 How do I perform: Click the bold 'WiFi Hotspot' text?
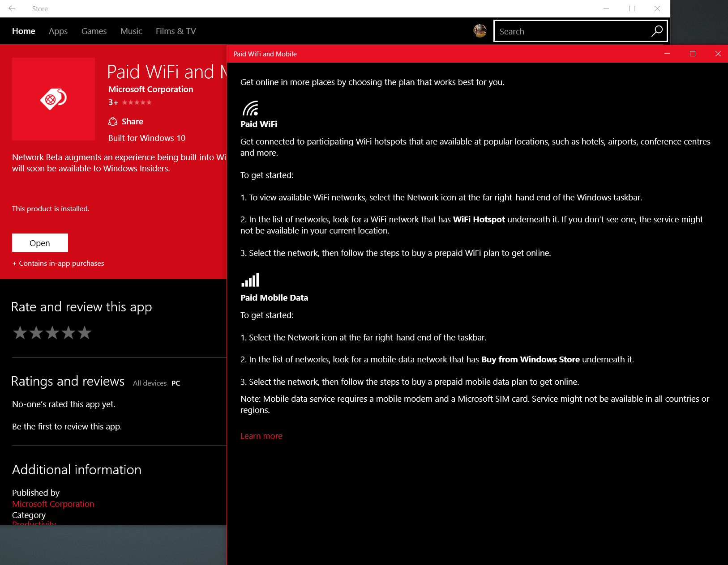pos(479,219)
